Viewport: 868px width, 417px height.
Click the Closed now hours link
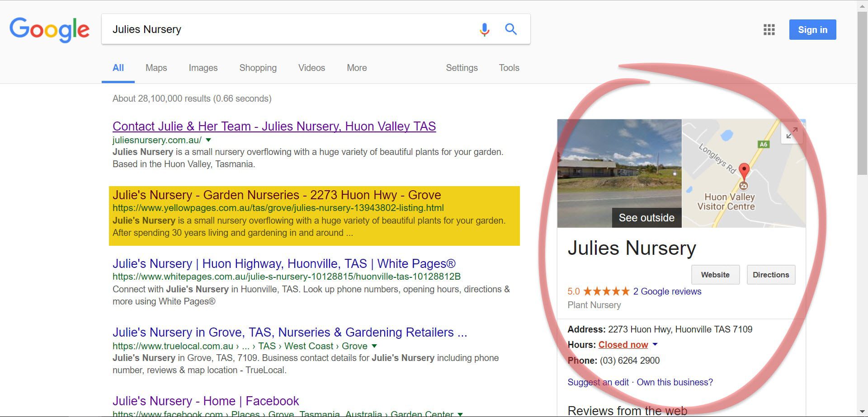click(x=623, y=345)
